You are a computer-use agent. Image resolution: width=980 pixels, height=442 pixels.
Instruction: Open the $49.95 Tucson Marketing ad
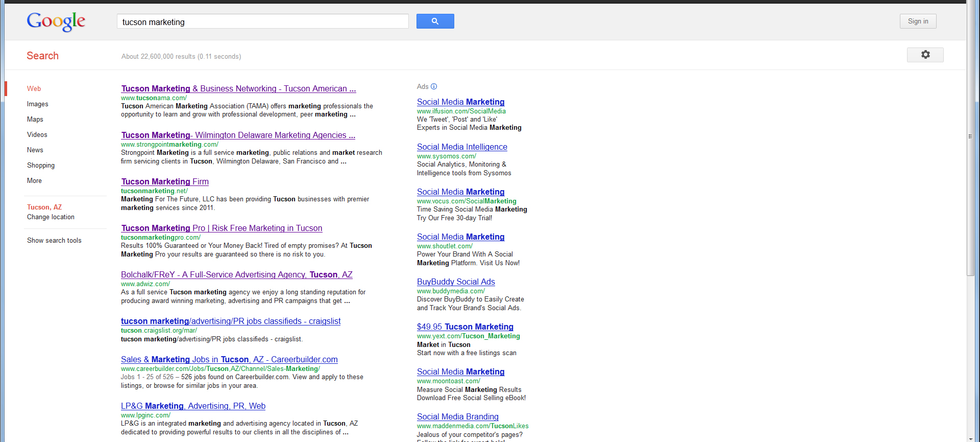(x=465, y=327)
